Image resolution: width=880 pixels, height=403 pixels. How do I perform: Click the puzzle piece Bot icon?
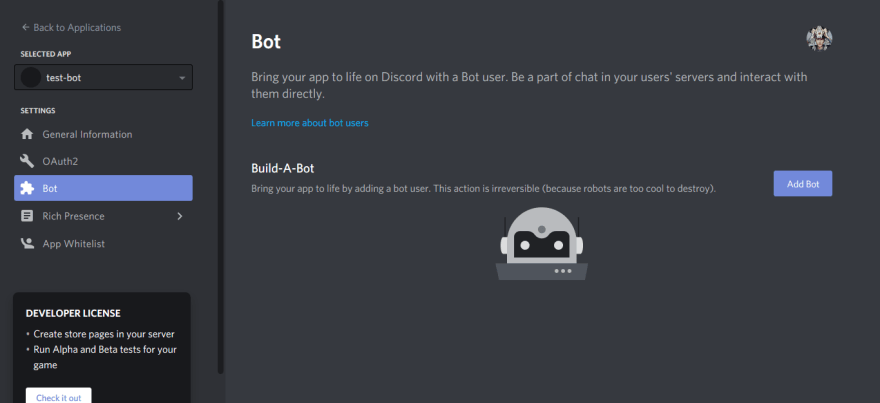[27, 188]
